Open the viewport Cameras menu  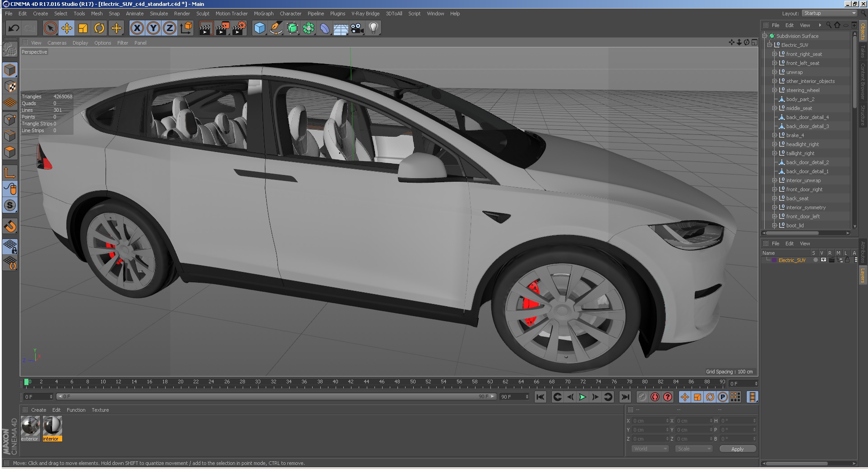pos(57,43)
